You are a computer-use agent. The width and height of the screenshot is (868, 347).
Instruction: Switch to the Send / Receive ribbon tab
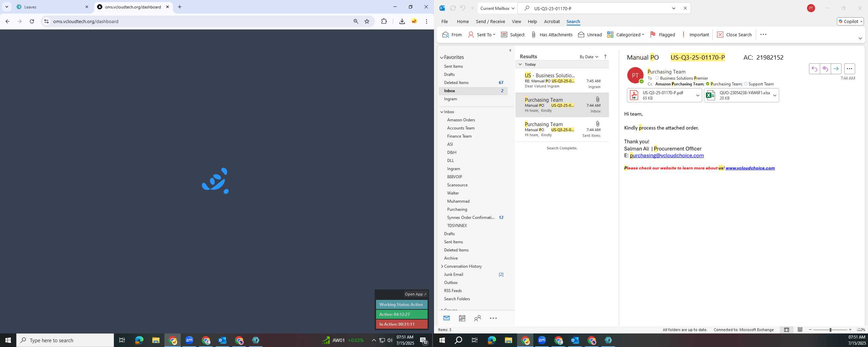pos(490,21)
